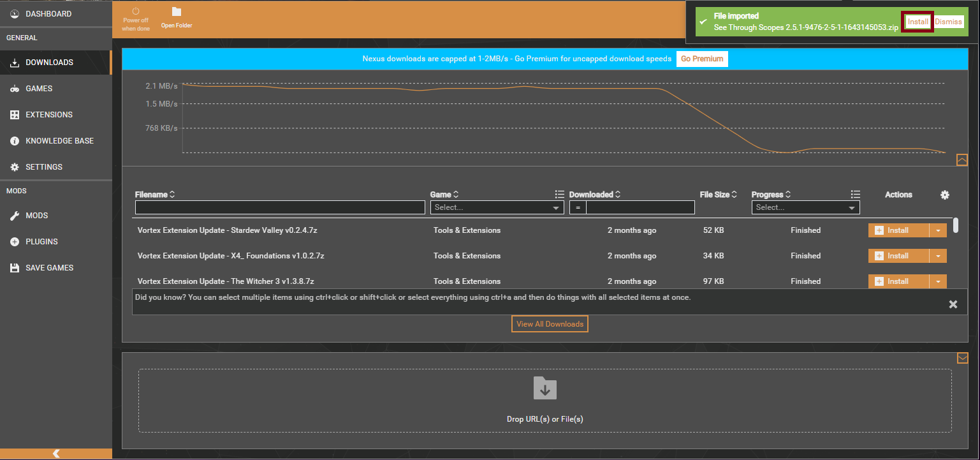This screenshot has width=980, height=460.
Task: Sort the table by Game column
Action: [444, 195]
